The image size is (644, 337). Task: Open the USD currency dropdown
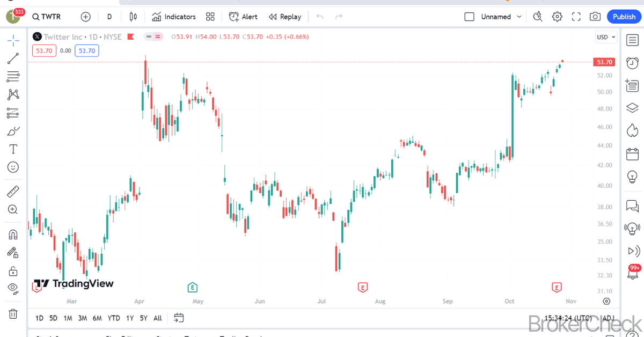point(606,37)
